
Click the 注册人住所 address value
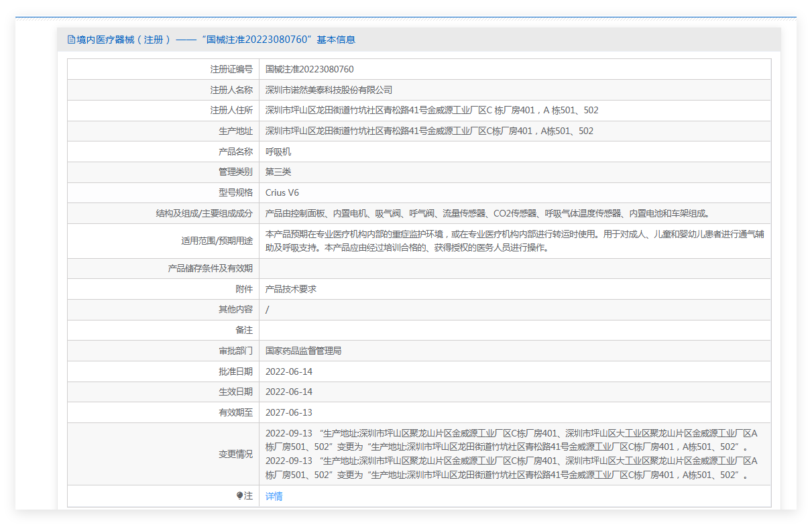[x=432, y=111]
